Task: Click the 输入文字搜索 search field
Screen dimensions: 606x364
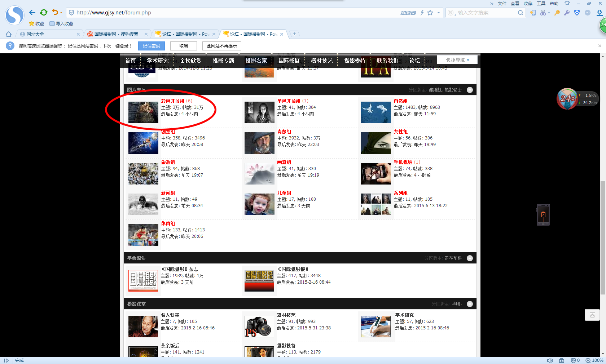Action: coord(485,13)
